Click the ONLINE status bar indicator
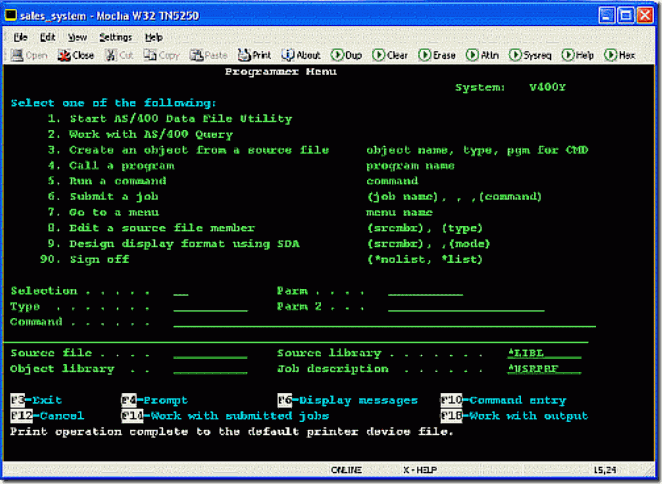This screenshot has height=484, width=662. (x=346, y=470)
